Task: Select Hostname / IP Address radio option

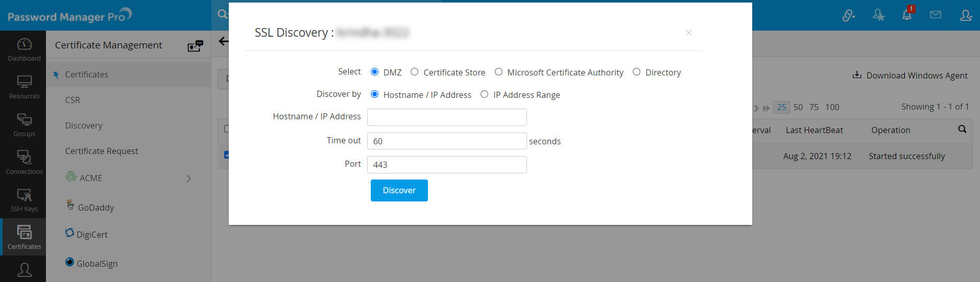Action: point(374,94)
